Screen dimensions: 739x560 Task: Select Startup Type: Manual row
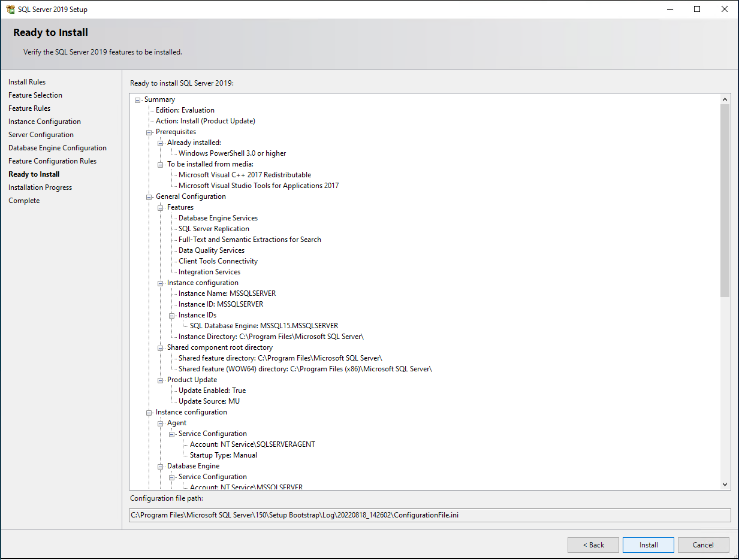(224, 455)
